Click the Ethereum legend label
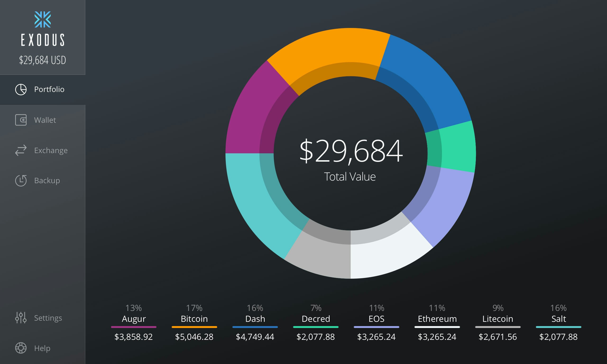Viewport: 607px width, 364px height. point(437,319)
